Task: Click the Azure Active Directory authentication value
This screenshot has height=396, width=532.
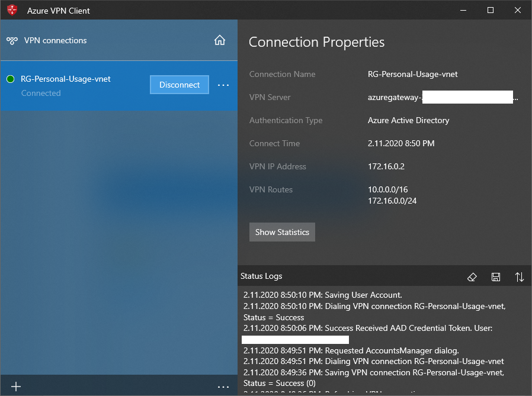Action: (409, 120)
